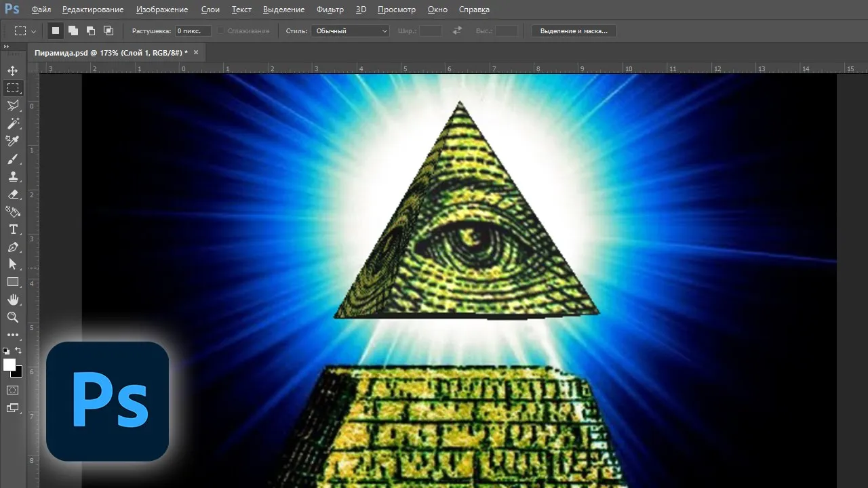Select the Move tool
This screenshot has height=488, width=868.
coord(13,70)
